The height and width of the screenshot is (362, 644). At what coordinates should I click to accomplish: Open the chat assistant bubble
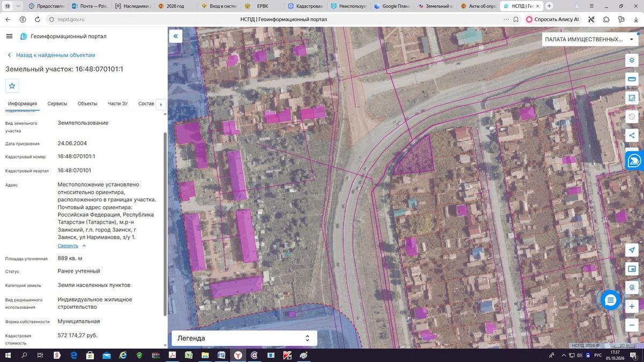(x=610, y=300)
